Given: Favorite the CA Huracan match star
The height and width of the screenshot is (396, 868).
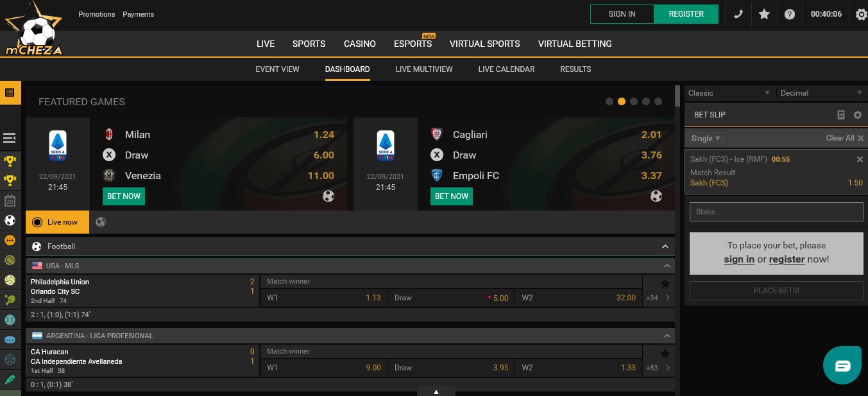Looking at the screenshot, I should click(x=665, y=354).
